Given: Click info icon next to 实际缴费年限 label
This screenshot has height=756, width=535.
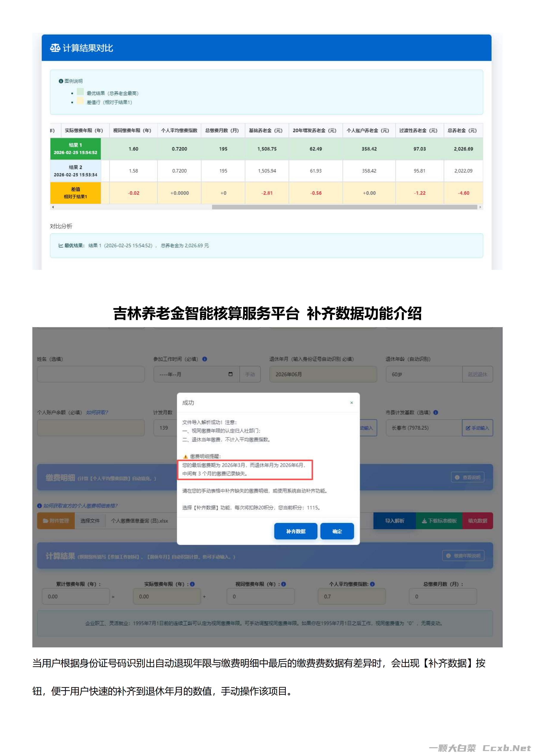Looking at the screenshot, I should click(x=192, y=584).
